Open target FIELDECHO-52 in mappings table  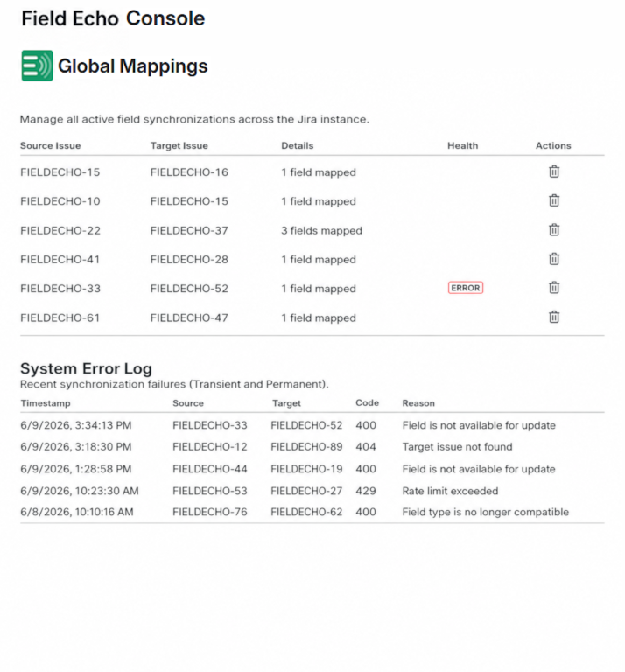point(189,289)
